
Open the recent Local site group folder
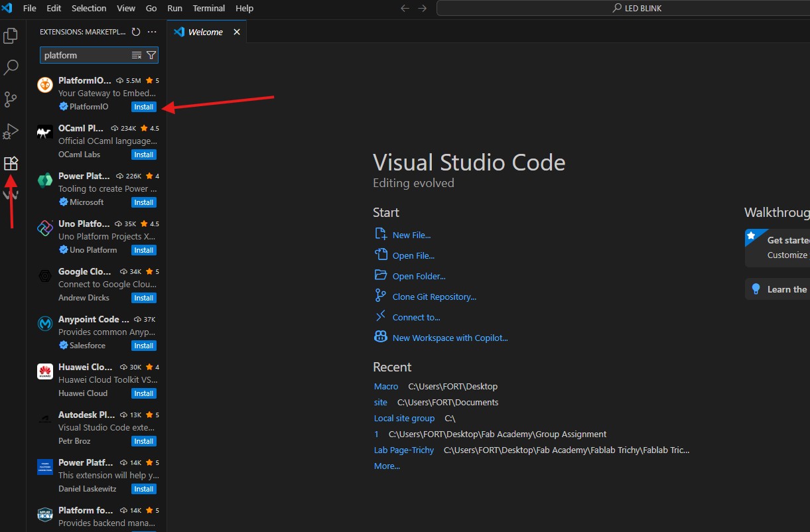405,418
